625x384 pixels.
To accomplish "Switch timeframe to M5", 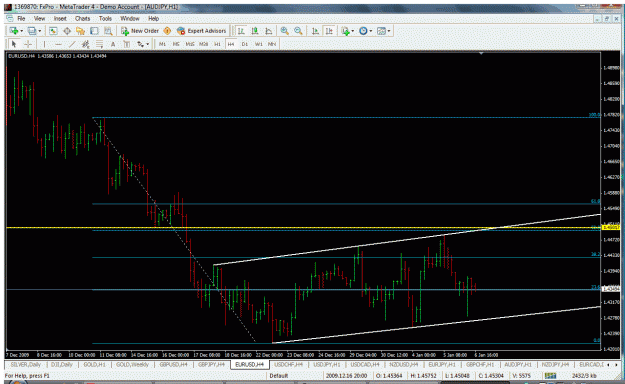I will point(176,44).
